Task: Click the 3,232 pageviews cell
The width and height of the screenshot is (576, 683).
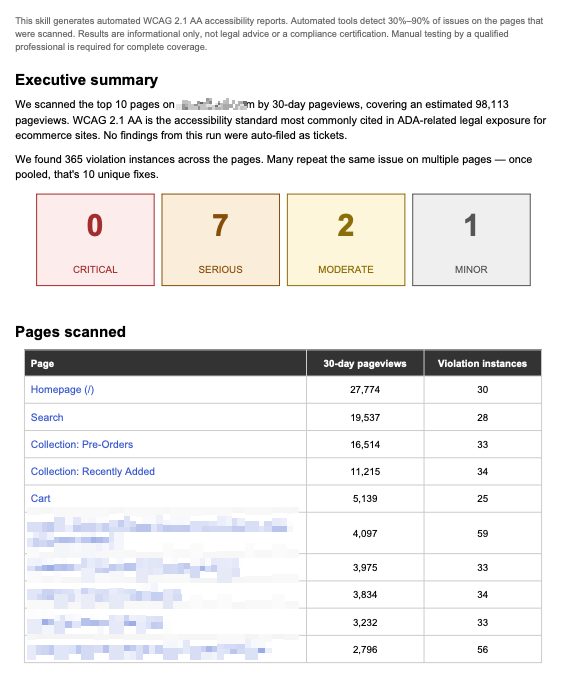Action: tap(365, 622)
